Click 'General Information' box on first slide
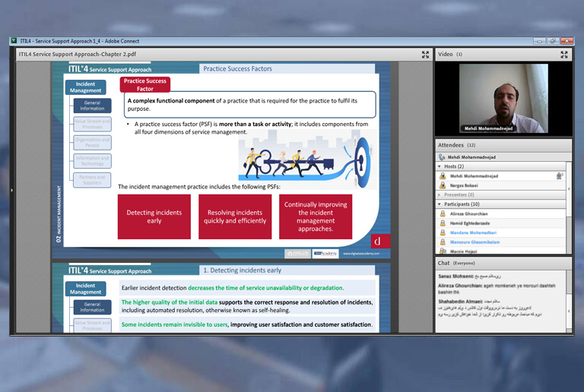Viewport: 584px width, 392px height. click(92, 106)
